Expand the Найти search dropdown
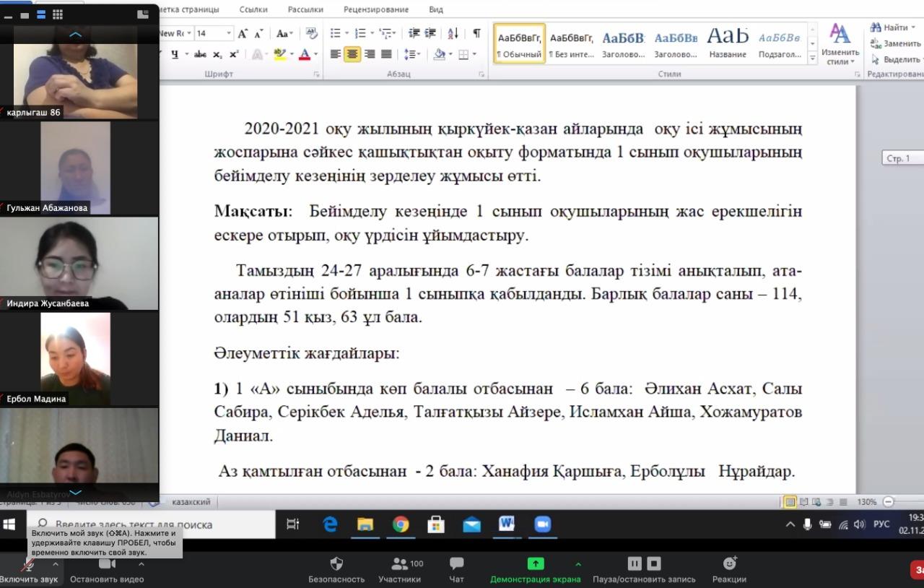This screenshot has height=588, width=924. pyautogui.click(x=914, y=27)
